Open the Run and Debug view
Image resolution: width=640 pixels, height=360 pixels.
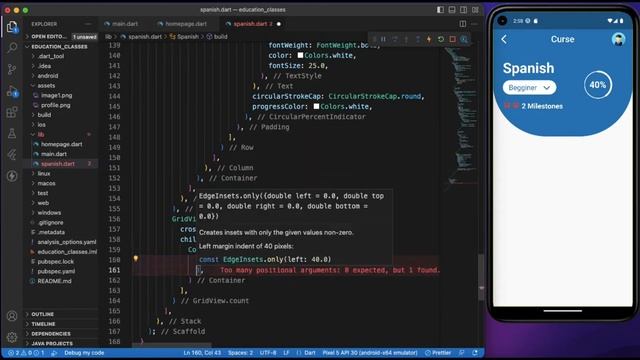(x=12, y=91)
